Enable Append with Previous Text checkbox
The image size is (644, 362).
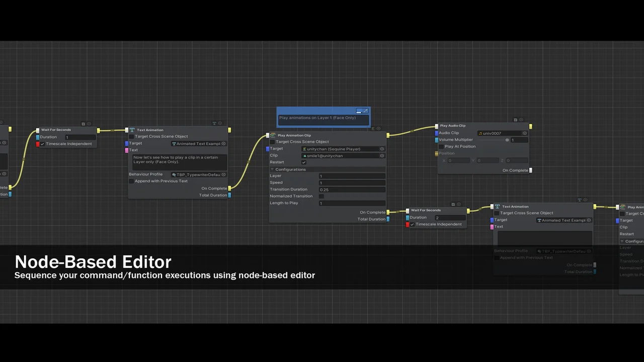131,181
